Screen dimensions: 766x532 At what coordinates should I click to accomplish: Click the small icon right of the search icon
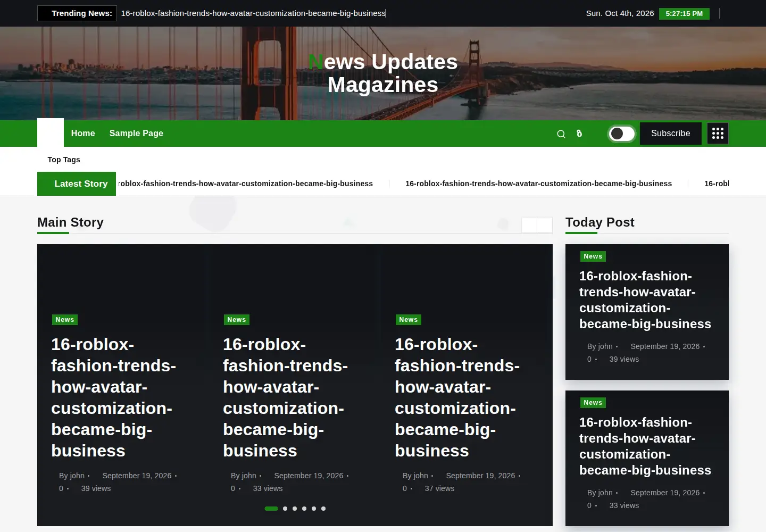pos(579,134)
